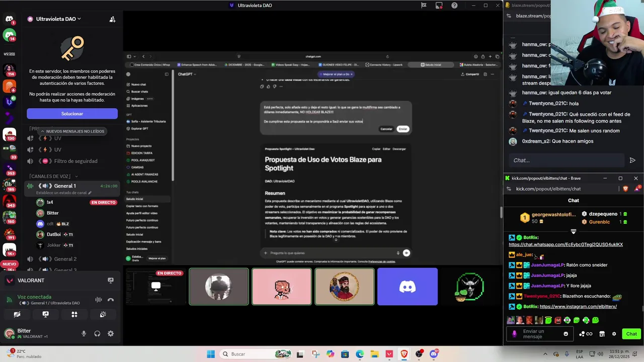Disconnect from voice with hang-up icon
The image size is (644, 362).
[111, 300]
